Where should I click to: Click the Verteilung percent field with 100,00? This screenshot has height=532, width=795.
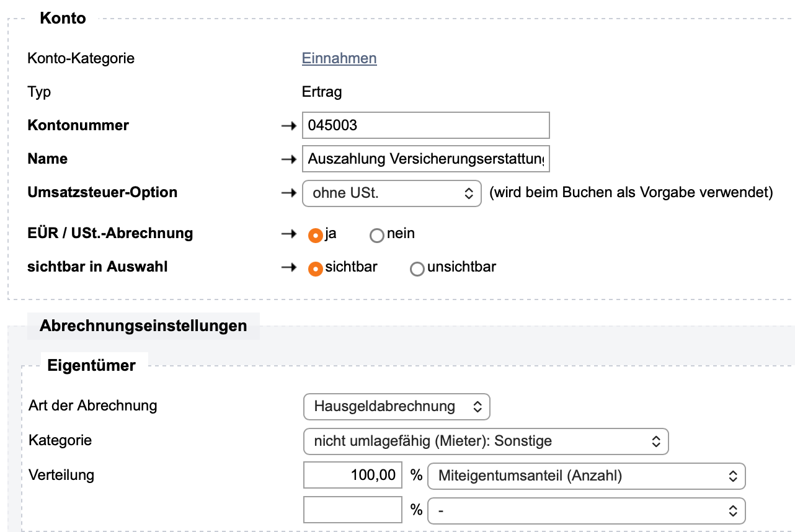[x=353, y=476]
